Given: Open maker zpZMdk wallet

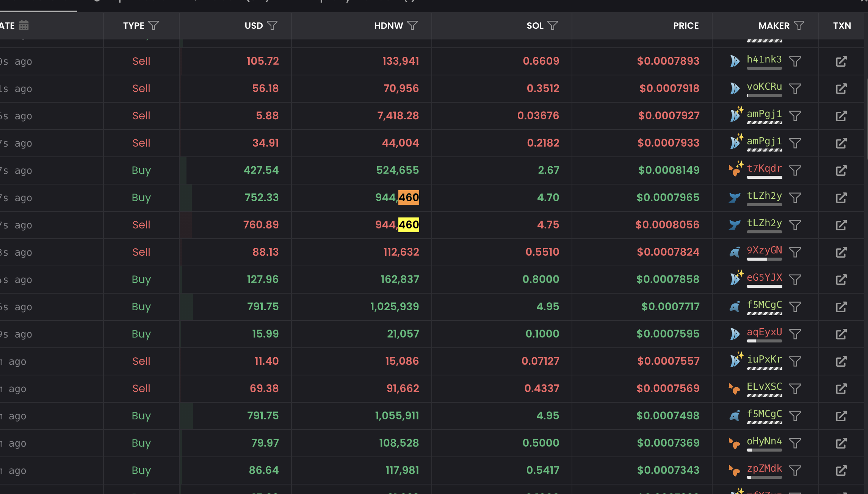Looking at the screenshot, I should pyautogui.click(x=764, y=469).
